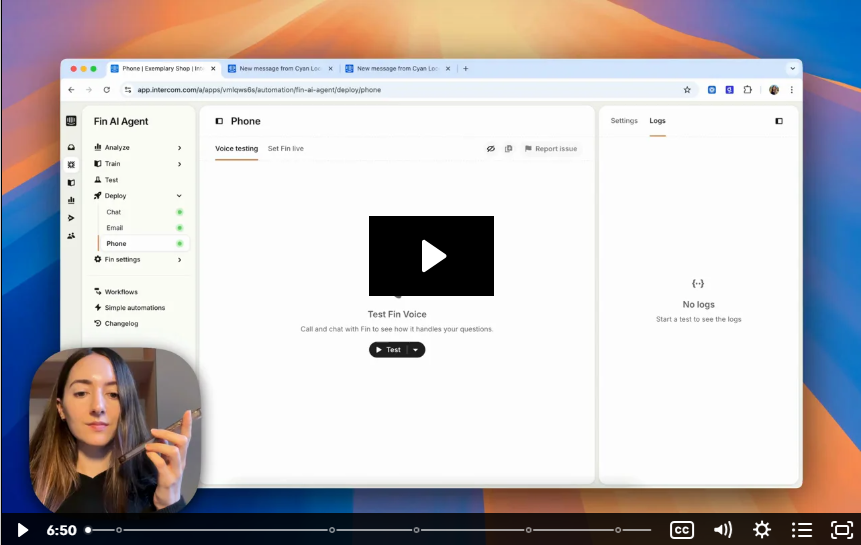This screenshot has height=545, width=861.
Task: Open video player settings gear
Action: [762, 530]
